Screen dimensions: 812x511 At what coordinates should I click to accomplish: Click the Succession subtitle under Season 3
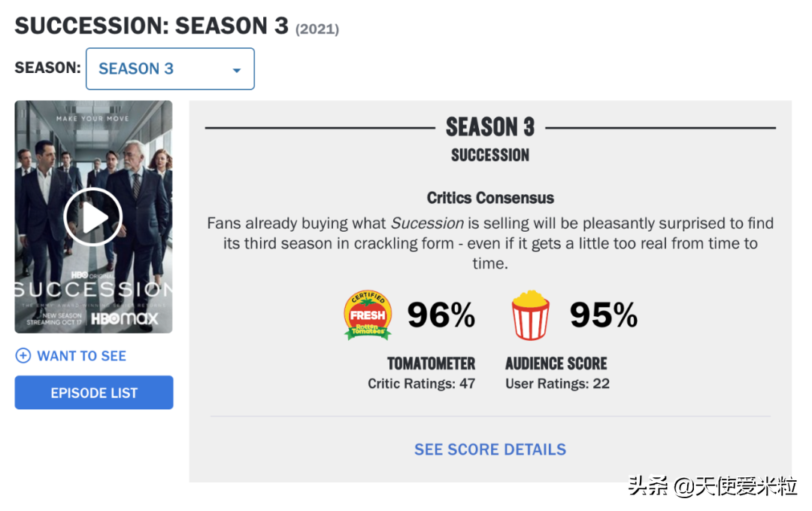pos(490,155)
